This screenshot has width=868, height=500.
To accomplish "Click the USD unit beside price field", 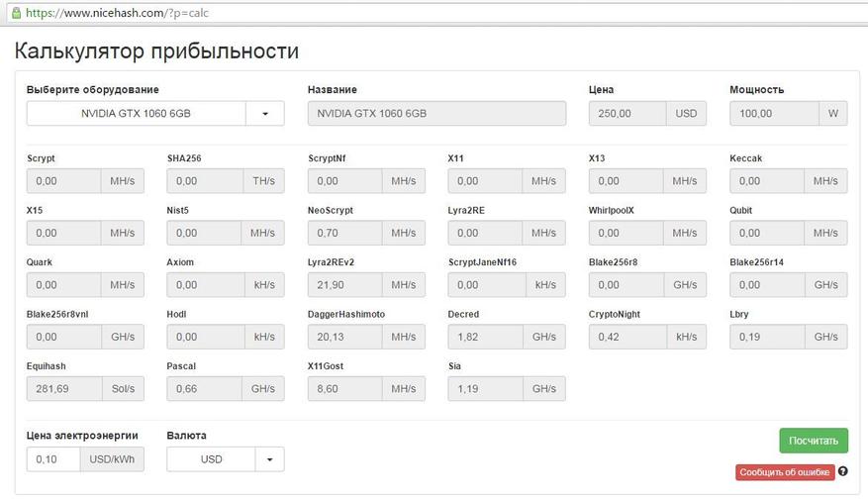I will [x=686, y=114].
